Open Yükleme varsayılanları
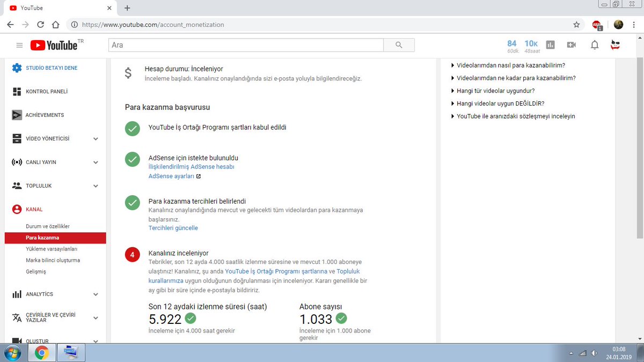644x362 pixels. (52, 249)
